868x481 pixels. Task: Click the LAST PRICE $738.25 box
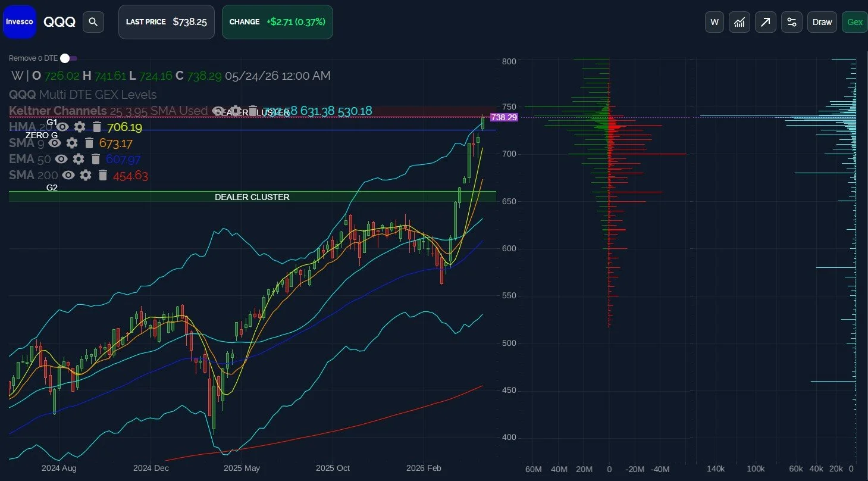[167, 22]
